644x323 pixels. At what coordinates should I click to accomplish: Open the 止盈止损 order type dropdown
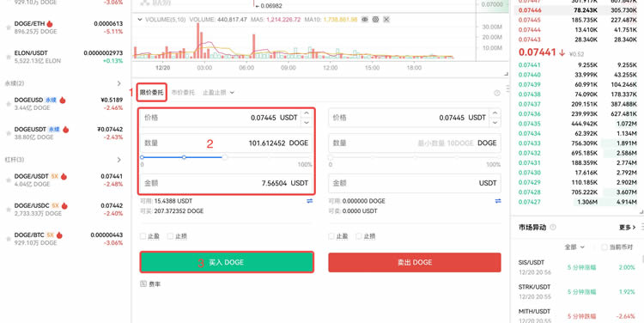[x=218, y=93]
